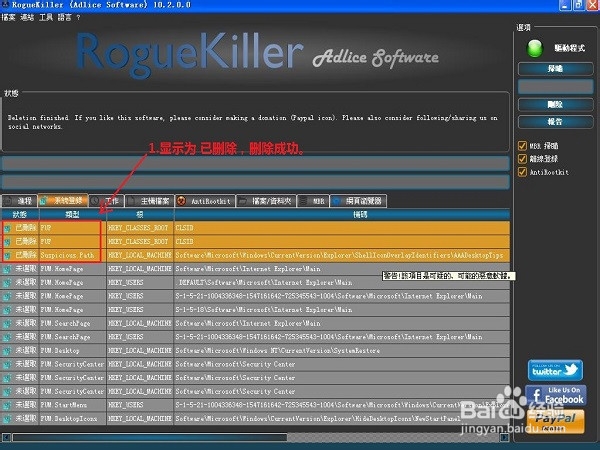The image size is (600, 450).
Task: Select the Suspicious.Path type cell
Action: (72, 255)
